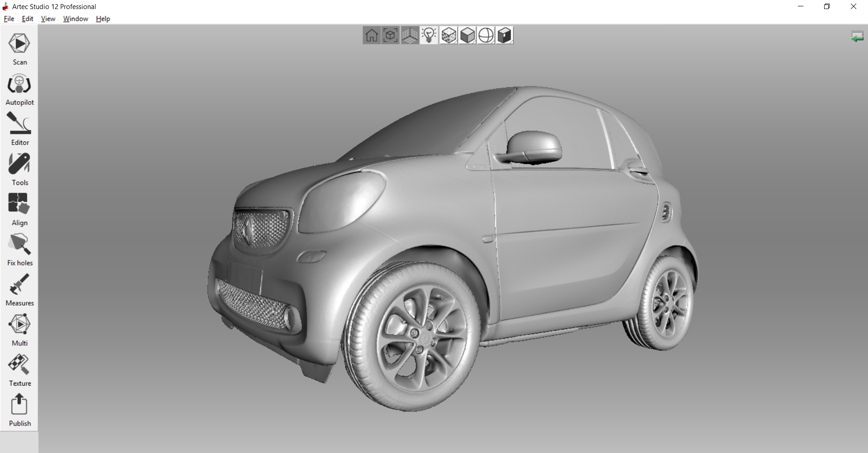Click the Artec Studio title bar icon
Viewport: 868px width, 453px height.
[x=5, y=6]
